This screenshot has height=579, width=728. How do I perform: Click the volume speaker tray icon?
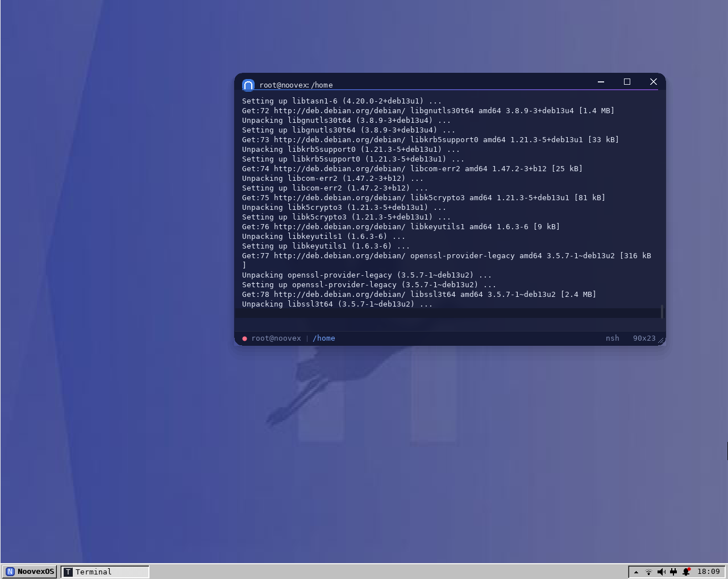(661, 572)
